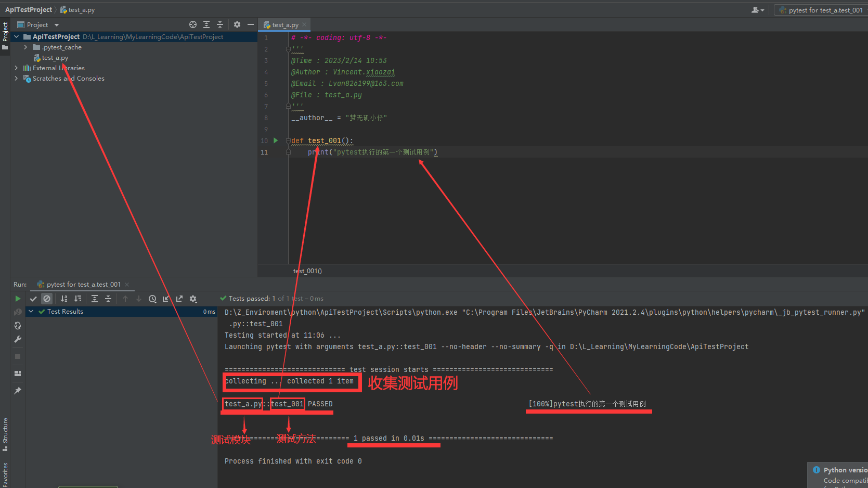Click @Author line in editor docstring

(x=343, y=72)
